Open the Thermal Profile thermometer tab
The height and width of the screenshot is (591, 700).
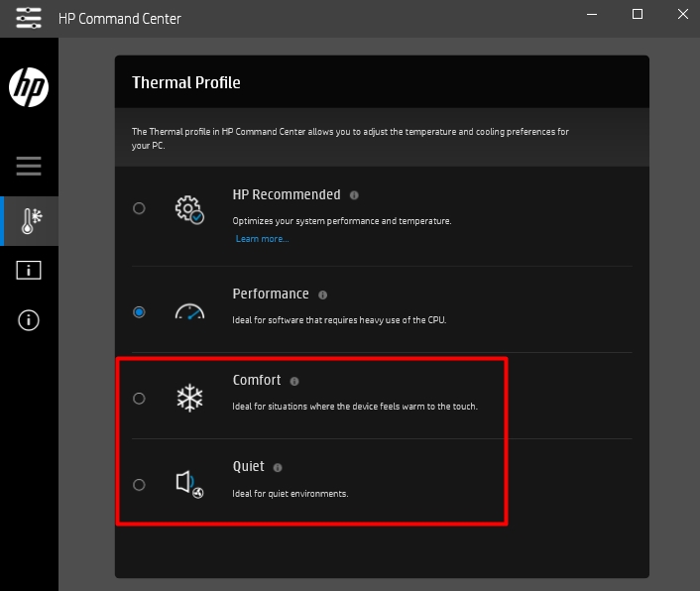click(x=31, y=221)
